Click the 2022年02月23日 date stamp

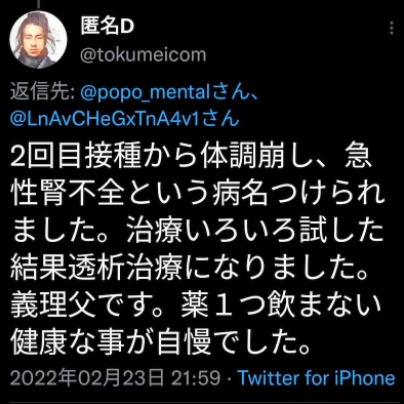point(87,378)
